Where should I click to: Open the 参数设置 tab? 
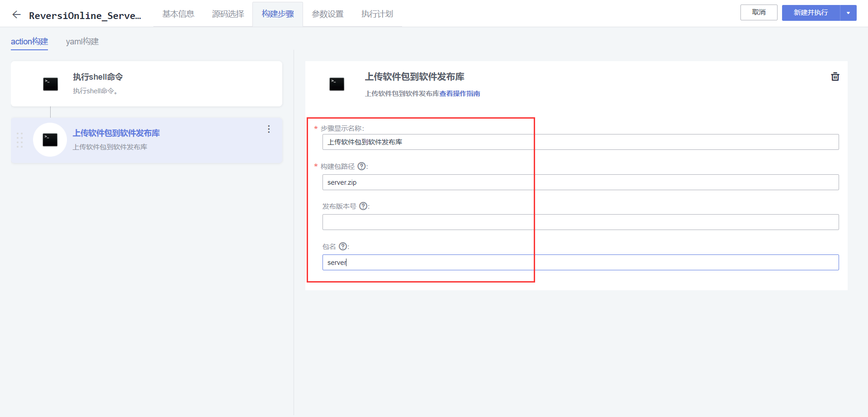pyautogui.click(x=327, y=14)
